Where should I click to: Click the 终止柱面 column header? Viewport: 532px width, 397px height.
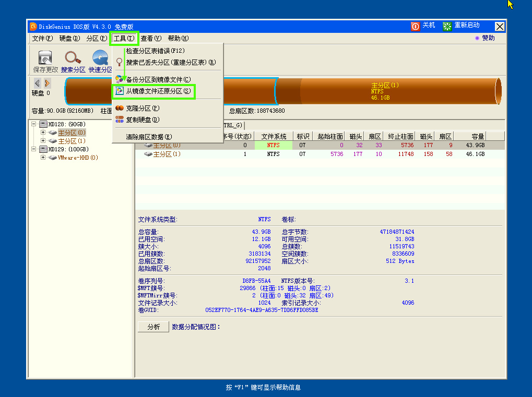pos(400,136)
